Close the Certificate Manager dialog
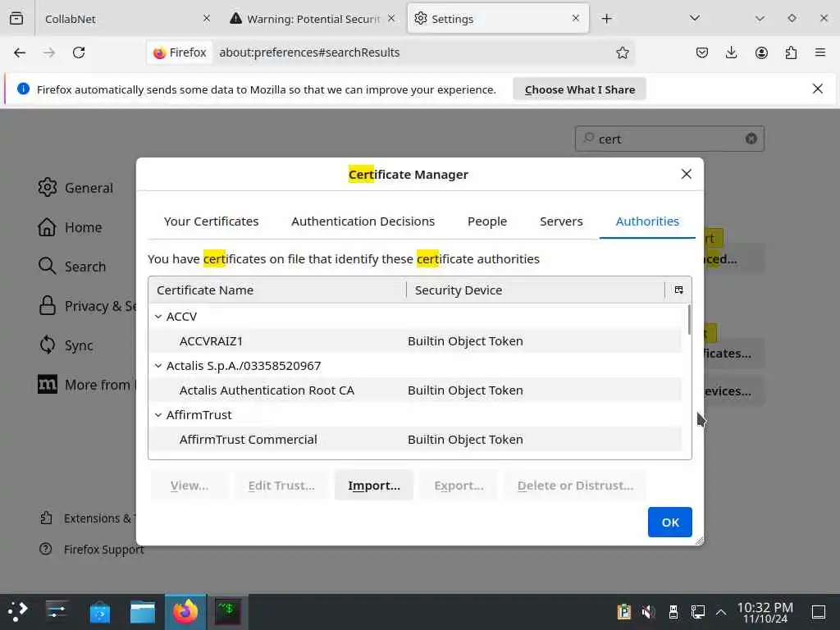 687,174
